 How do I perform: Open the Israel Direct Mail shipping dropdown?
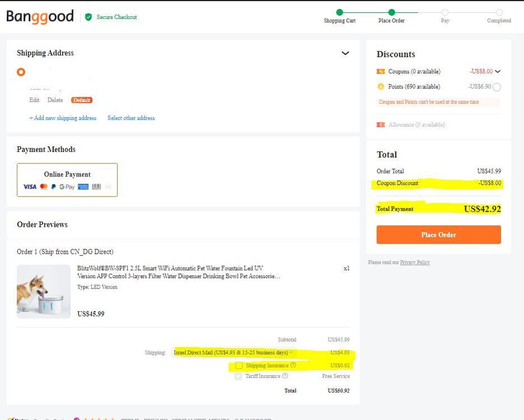point(233,352)
